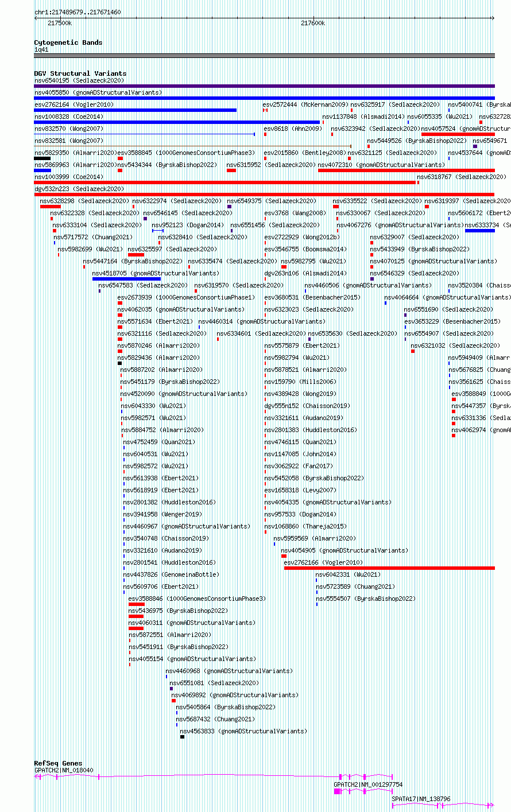Image resolution: width=511 pixels, height=812 pixels.
Task: Open esv2762164 (Vogler2010) variant label
Action: tap(74, 104)
